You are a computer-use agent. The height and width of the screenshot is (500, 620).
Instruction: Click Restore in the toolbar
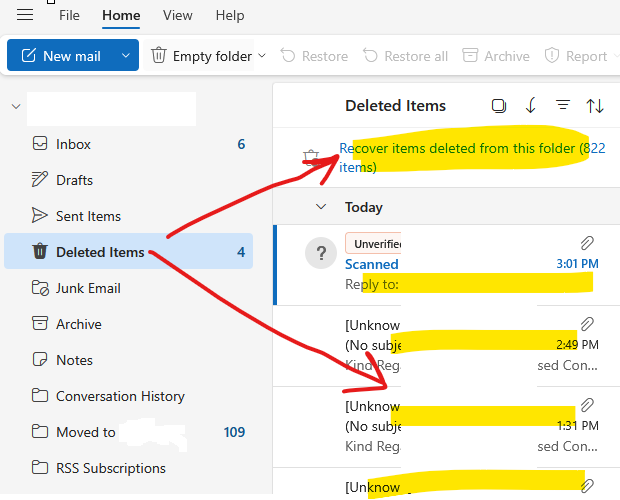pyautogui.click(x=314, y=56)
